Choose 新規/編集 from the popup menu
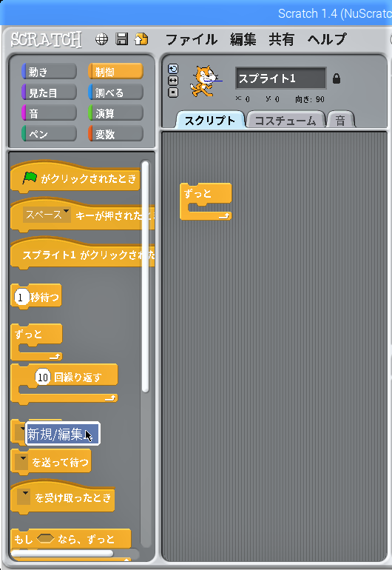The image size is (392, 570). point(62,433)
